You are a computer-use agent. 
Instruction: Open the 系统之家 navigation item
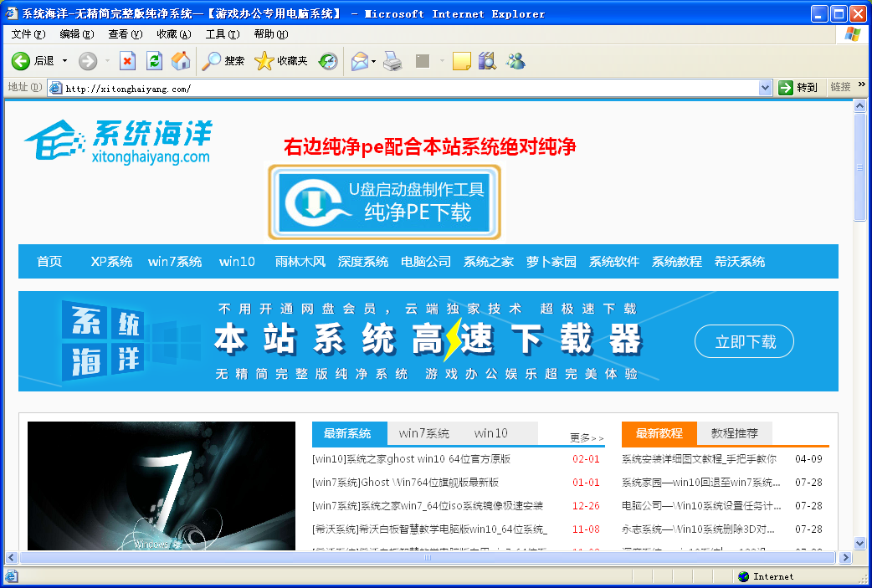[489, 261]
